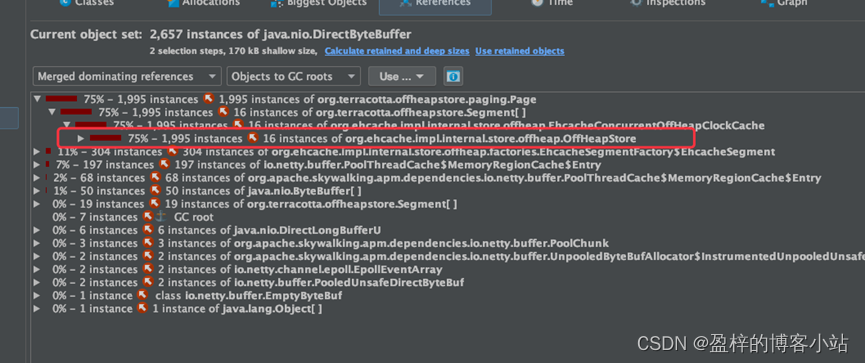Switch to the Inspections tab

tap(668, 3)
